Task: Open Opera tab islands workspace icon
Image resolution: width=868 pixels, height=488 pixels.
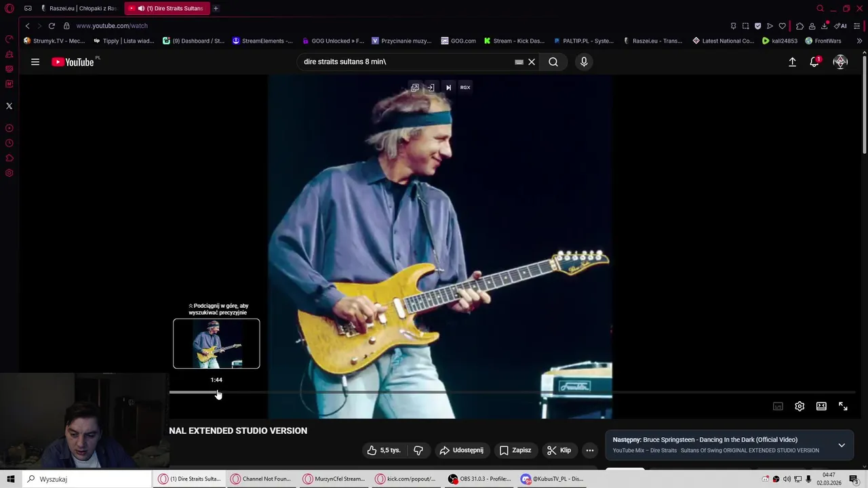Action: 28,8
